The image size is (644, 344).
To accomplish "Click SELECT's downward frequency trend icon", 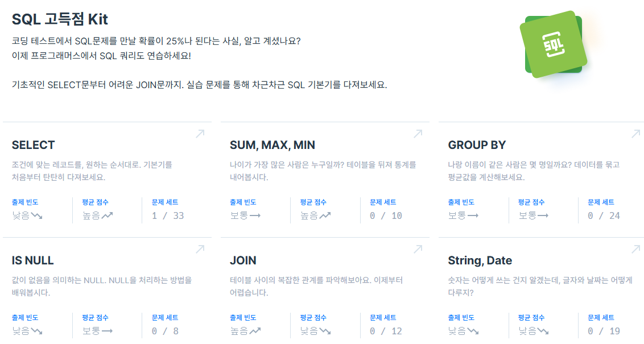I will pyautogui.click(x=37, y=215).
